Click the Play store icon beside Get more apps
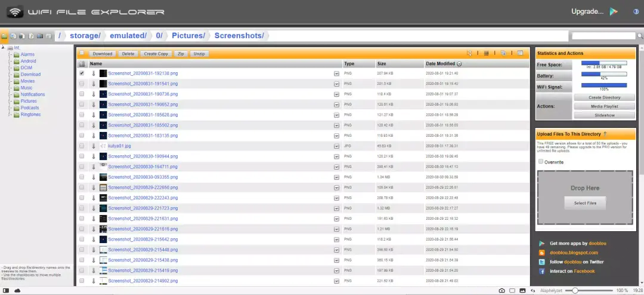This screenshot has width=644, height=295. (541, 243)
